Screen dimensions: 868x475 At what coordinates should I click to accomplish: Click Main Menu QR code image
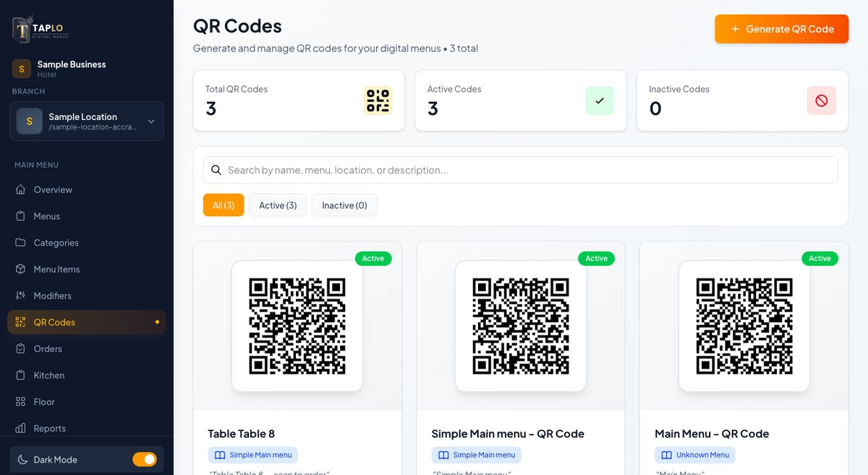pos(744,326)
